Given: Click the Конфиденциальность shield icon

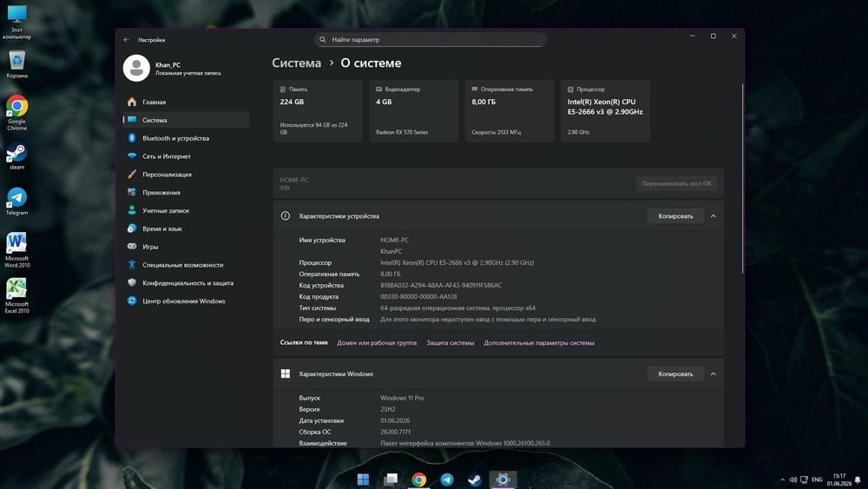Looking at the screenshot, I should click(132, 282).
